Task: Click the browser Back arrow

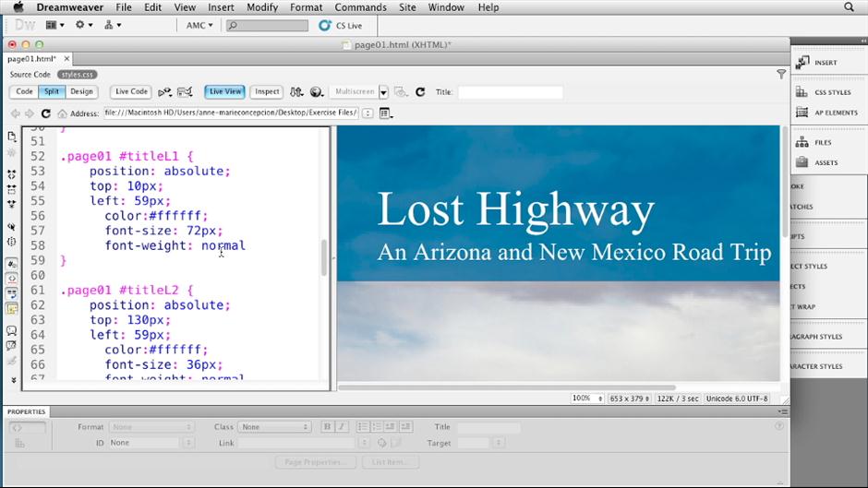Action: click(15, 113)
